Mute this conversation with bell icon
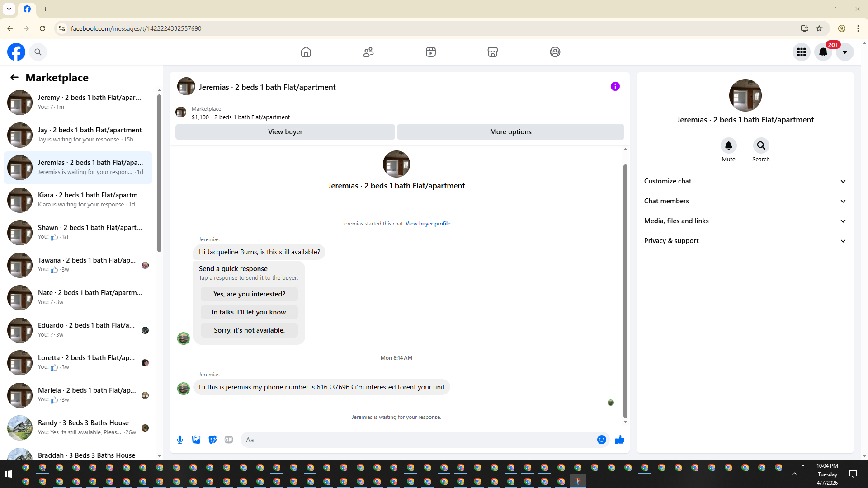The height and width of the screenshot is (488, 868). pyautogui.click(x=729, y=145)
